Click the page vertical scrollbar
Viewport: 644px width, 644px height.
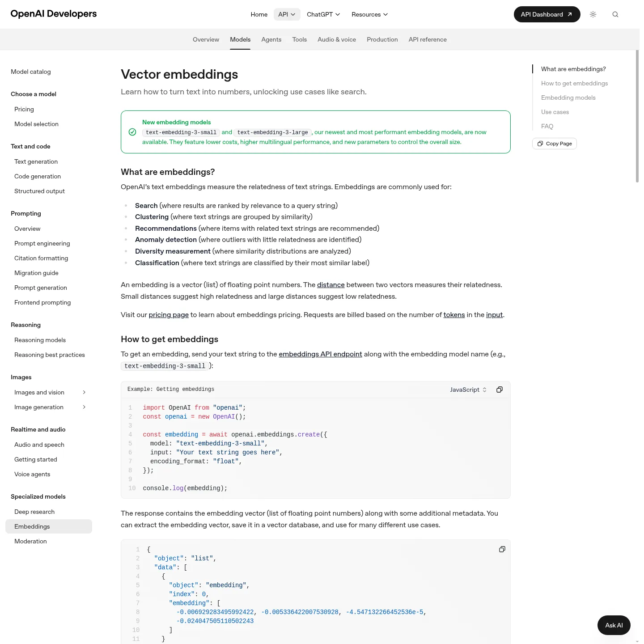(637, 116)
